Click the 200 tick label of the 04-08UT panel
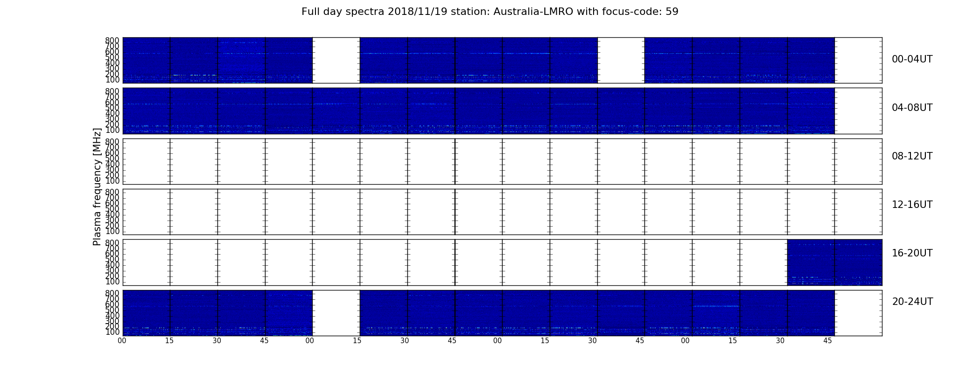 pos(112,124)
